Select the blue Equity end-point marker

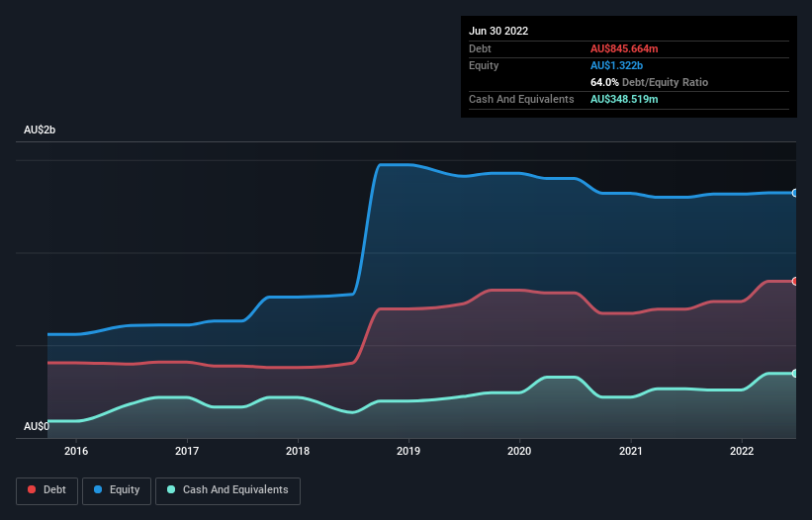click(795, 193)
